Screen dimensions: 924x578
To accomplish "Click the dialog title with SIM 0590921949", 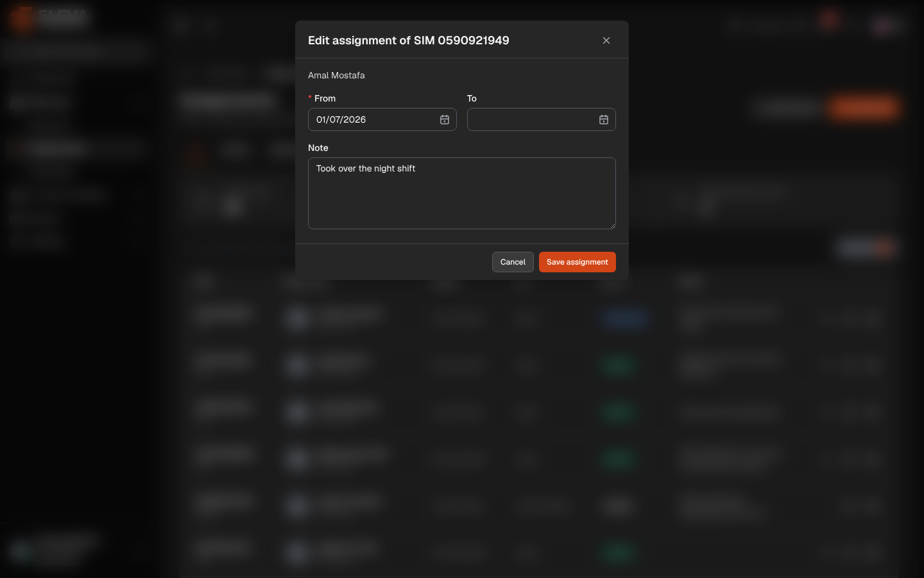I will [409, 40].
